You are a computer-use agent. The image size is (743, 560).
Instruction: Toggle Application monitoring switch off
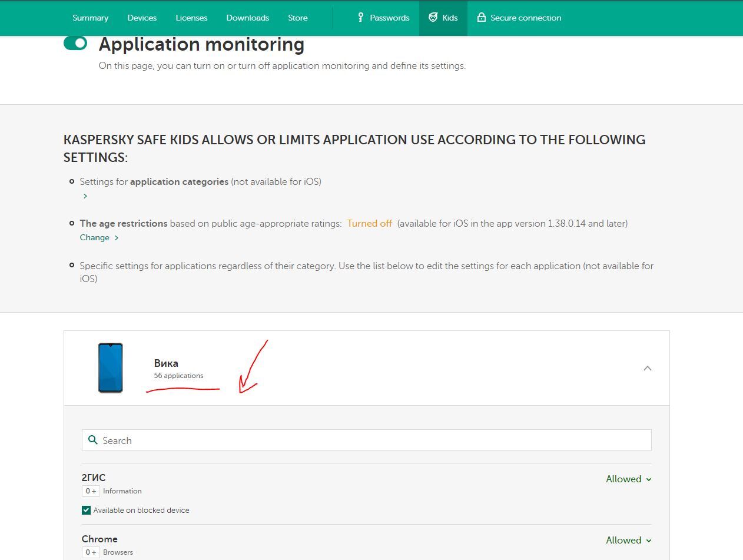[x=75, y=44]
